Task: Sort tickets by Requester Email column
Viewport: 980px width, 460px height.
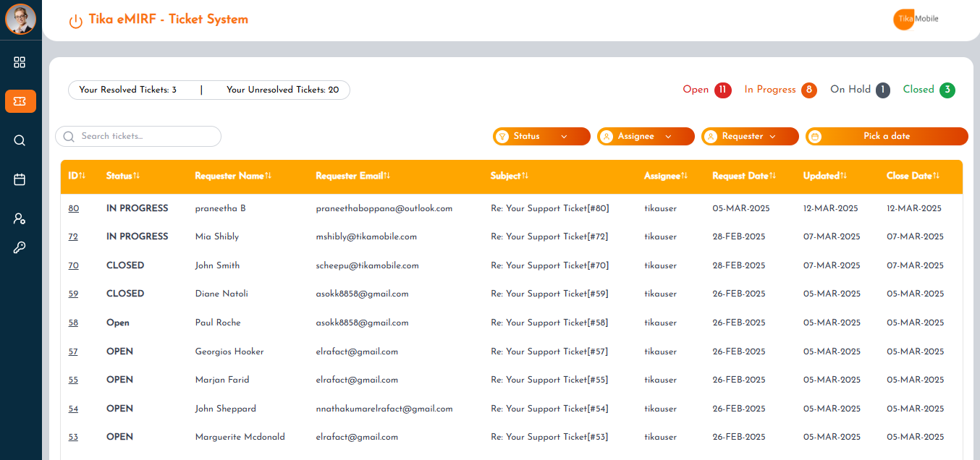Action: pyautogui.click(x=353, y=176)
